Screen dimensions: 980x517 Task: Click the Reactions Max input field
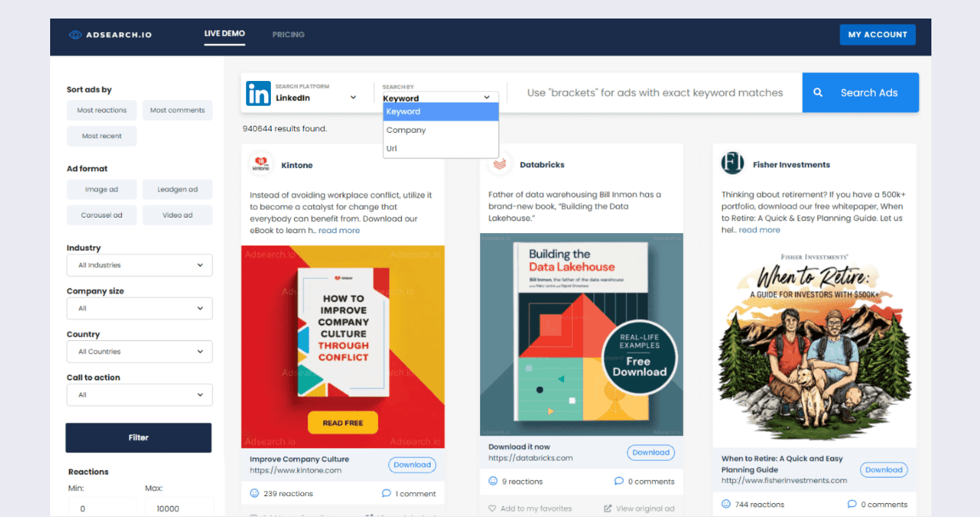click(x=179, y=508)
